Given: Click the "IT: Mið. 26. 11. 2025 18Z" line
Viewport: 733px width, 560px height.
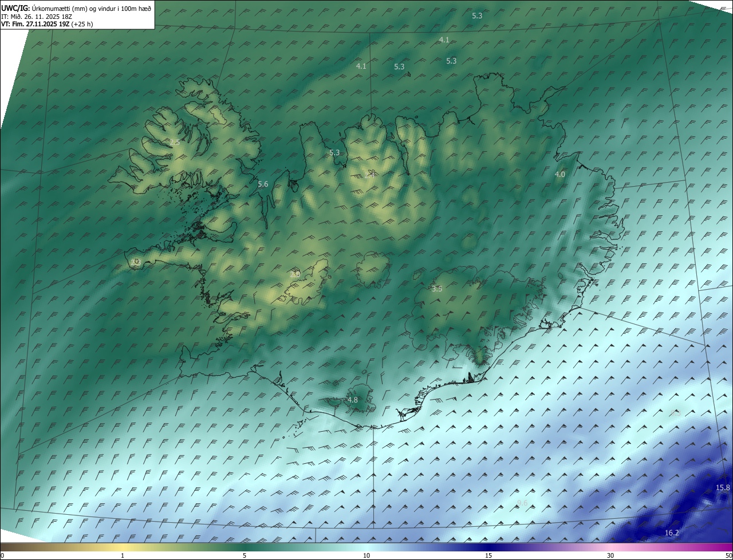Looking at the screenshot, I should pyautogui.click(x=37, y=17).
